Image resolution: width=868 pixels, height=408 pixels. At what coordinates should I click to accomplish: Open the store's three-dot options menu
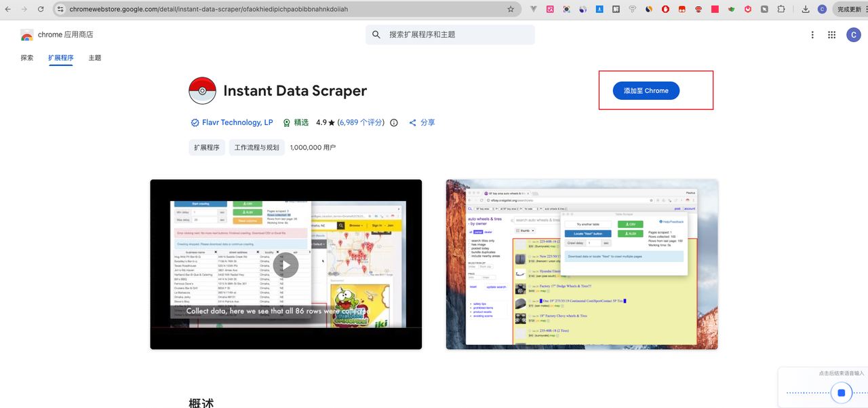(812, 35)
